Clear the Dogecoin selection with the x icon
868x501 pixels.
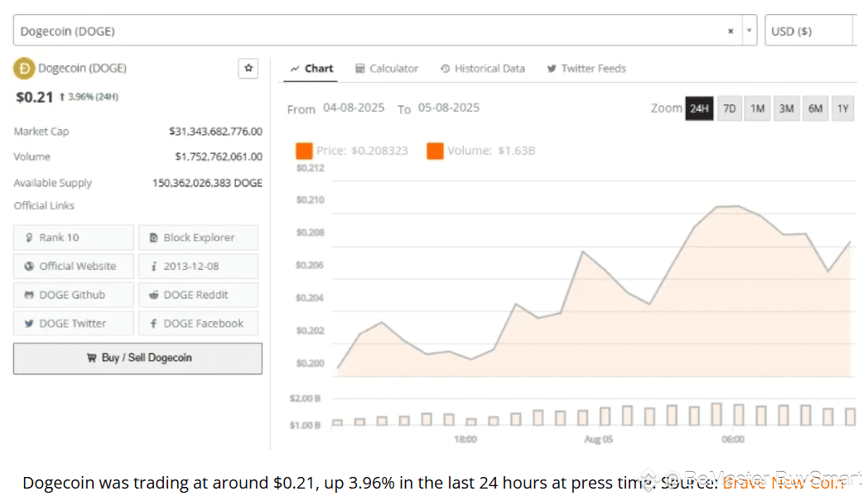[731, 31]
